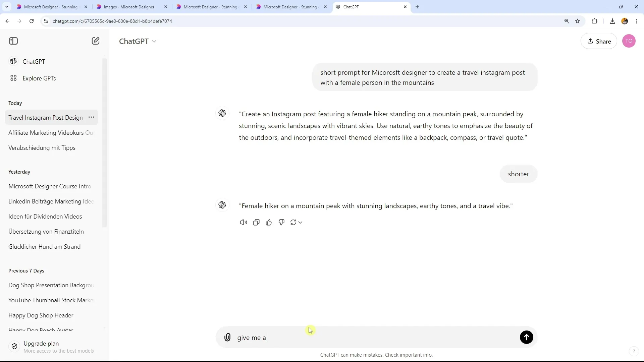Give thumbs up to the response
644x362 pixels.
pyautogui.click(x=269, y=222)
